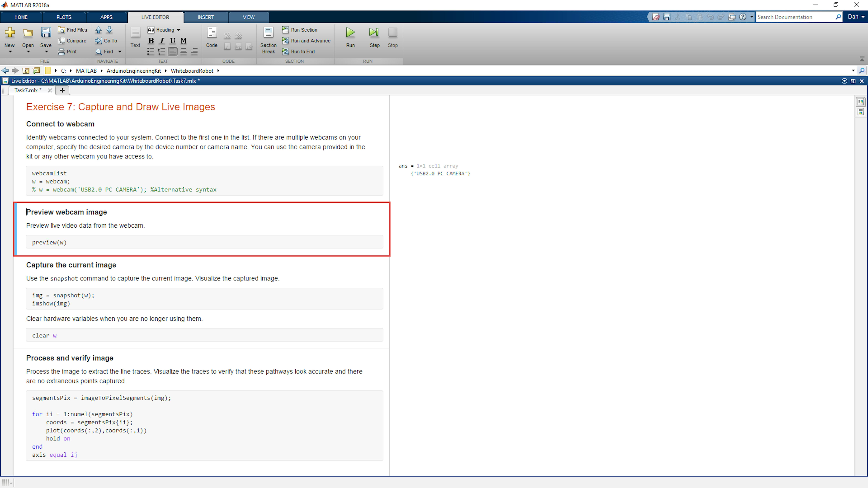The image size is (868, 488).
Task: Click the quick access Save icon
Action: click(x=666, y=17)
